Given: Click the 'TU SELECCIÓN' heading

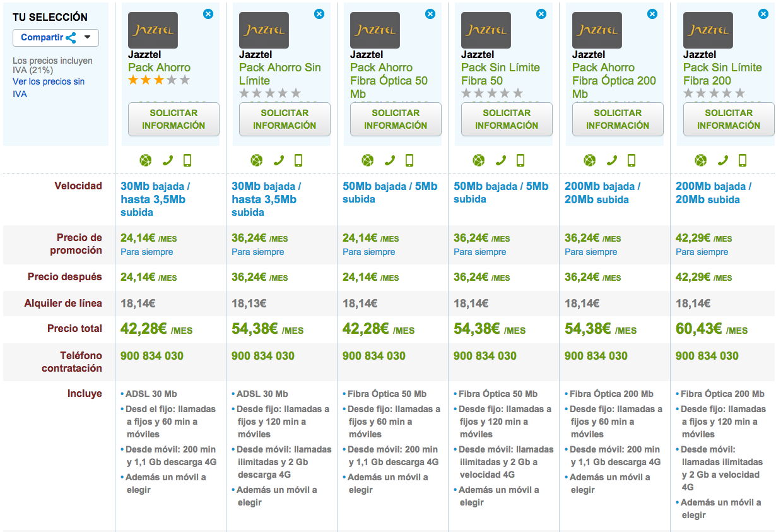Looking at the screenshot, I should (50, 17).
